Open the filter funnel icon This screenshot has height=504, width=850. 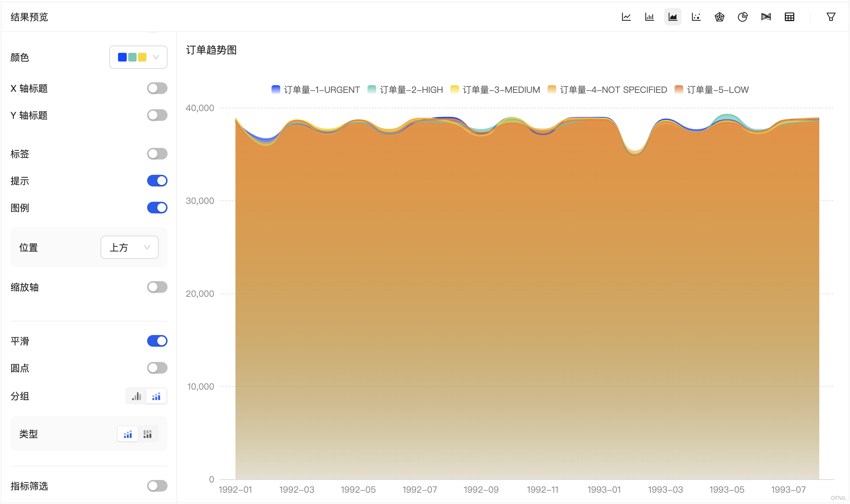point(831,17)
